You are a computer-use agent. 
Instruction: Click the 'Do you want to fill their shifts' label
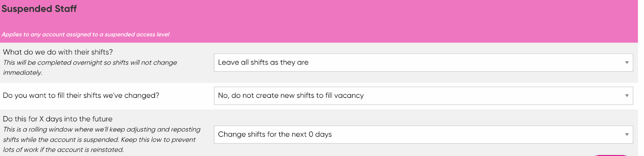point(81,96)
